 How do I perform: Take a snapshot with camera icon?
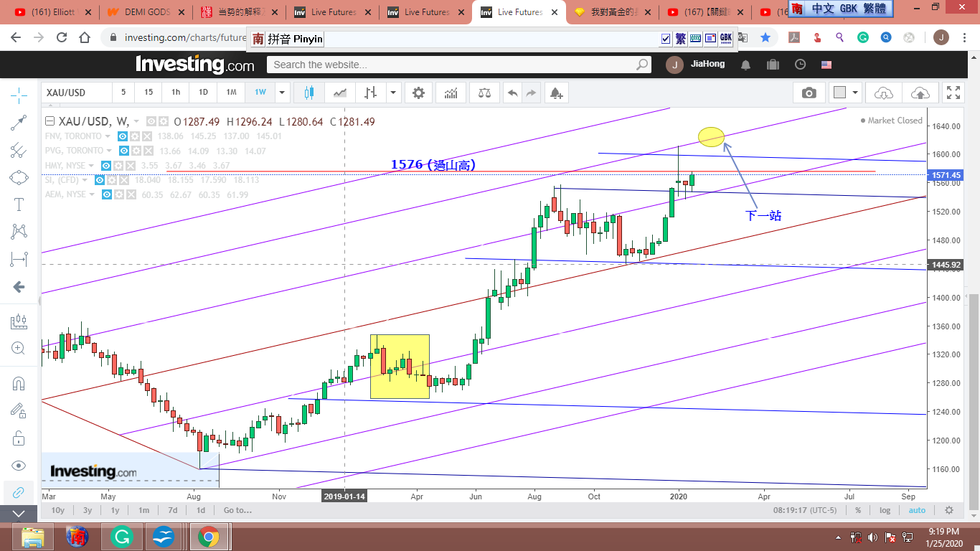click(809, 93)
